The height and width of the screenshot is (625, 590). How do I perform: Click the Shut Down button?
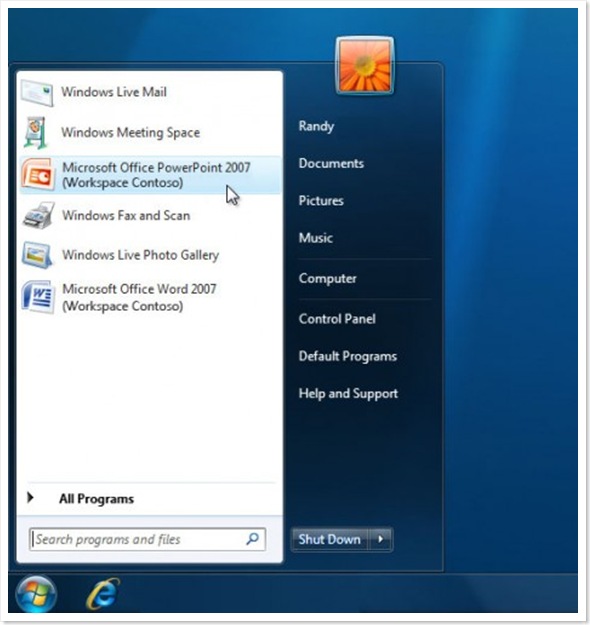tap(330, 540)
